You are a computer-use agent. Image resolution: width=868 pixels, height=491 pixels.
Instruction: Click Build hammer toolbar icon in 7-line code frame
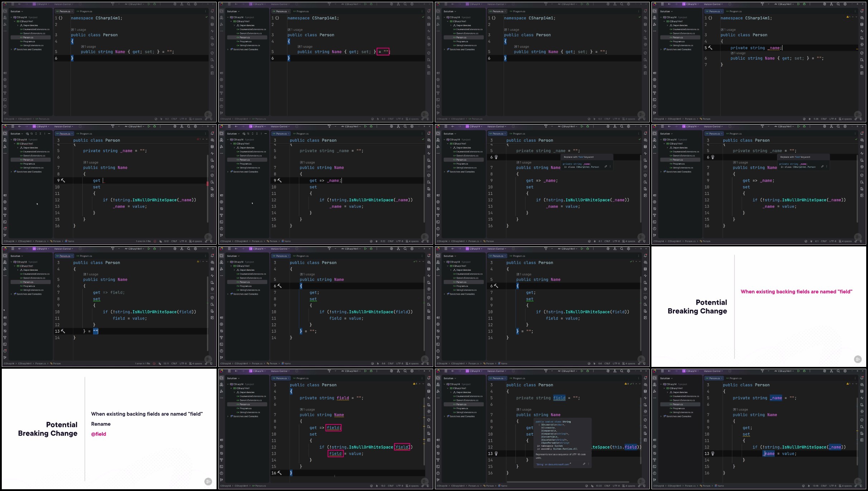pyautogui.click(x=762, y=4)
